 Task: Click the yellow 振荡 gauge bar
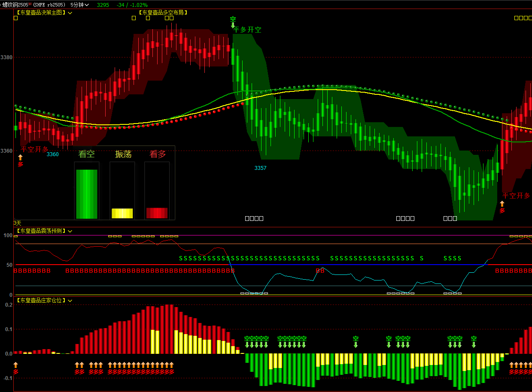(122, 214)
